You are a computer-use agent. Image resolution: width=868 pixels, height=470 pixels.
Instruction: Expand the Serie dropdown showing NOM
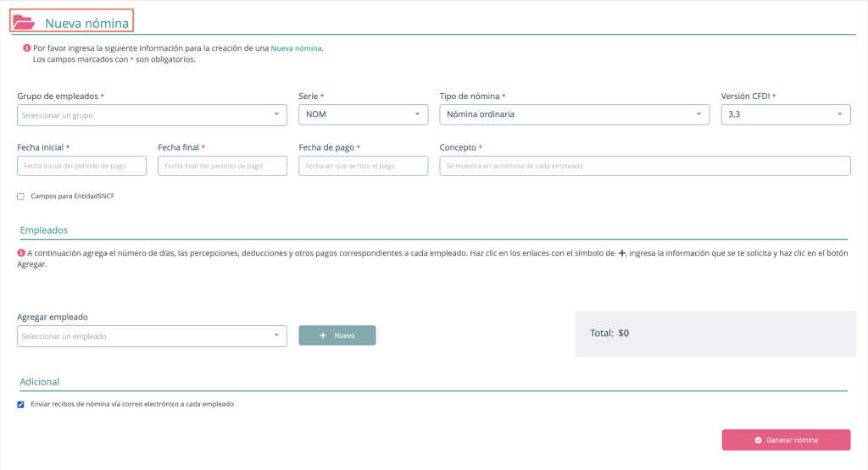pyautogui.click(x=364, y=114)
